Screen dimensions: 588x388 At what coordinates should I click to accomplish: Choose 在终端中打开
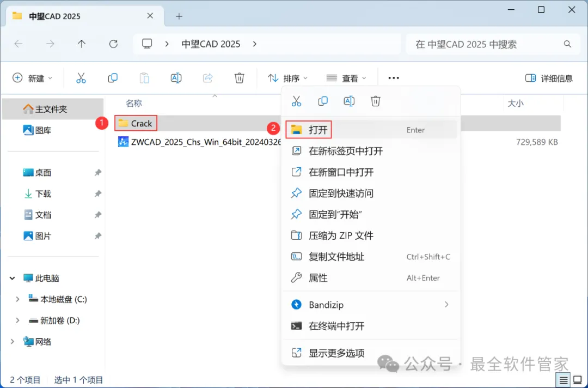(371, 326)
